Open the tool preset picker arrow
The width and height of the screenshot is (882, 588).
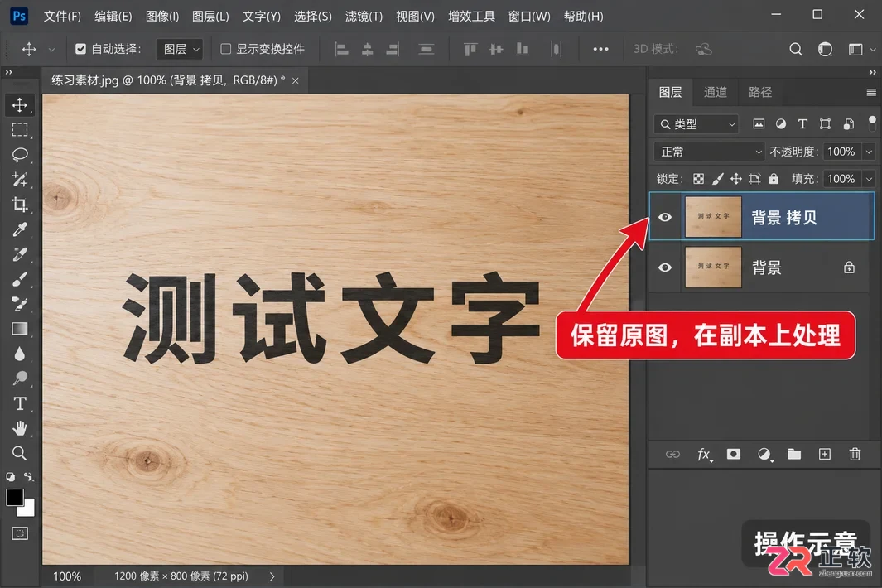pyautogui.click(x=51, y=50)
